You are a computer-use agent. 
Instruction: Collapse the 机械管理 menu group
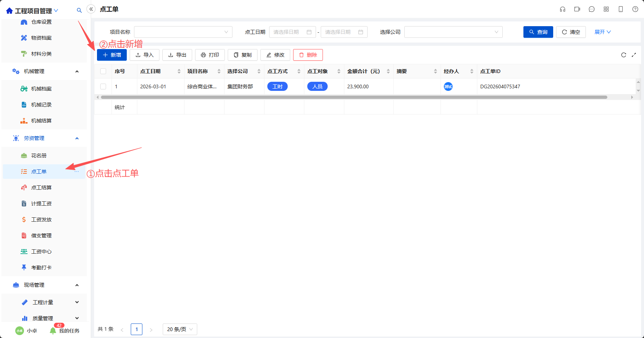tap(77, 71)
